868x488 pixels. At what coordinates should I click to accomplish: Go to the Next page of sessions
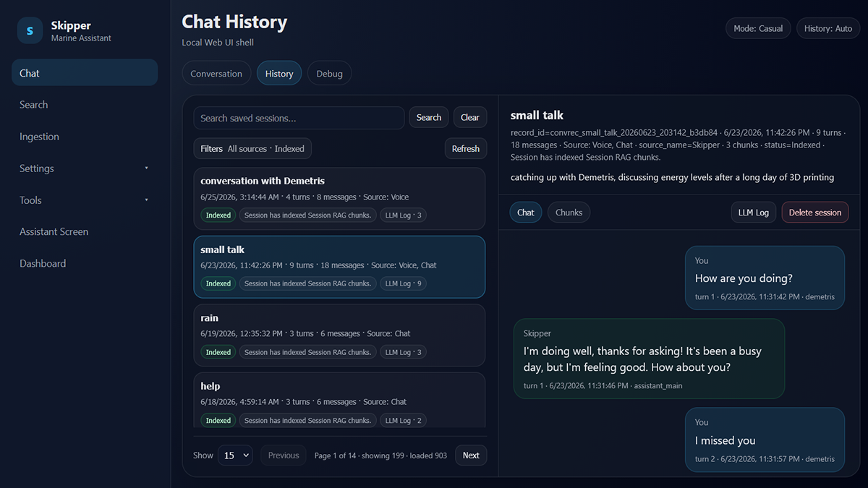coord(471,455)
